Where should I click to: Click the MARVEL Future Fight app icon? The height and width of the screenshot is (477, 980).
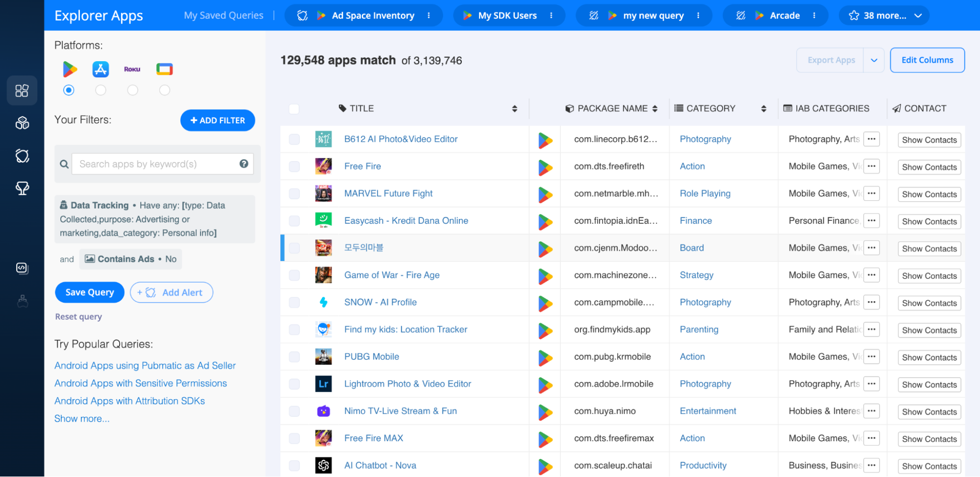pos(324,193)
